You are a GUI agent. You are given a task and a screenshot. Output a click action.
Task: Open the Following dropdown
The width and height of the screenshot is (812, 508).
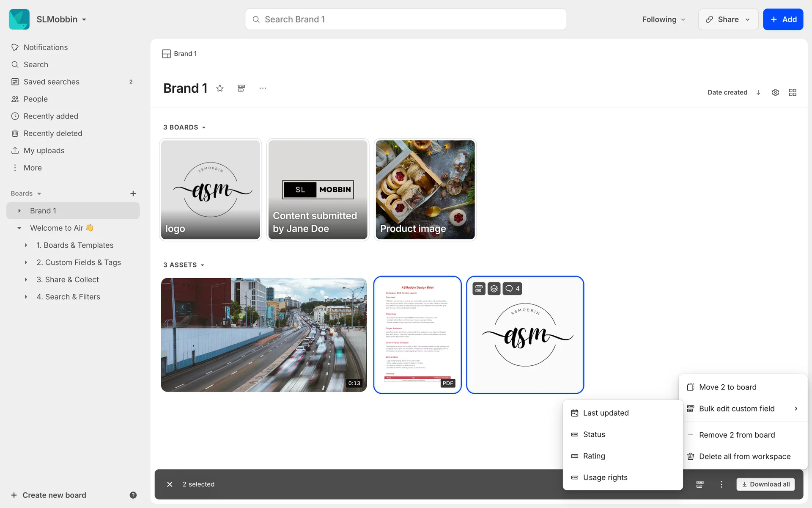click(663, 19)
